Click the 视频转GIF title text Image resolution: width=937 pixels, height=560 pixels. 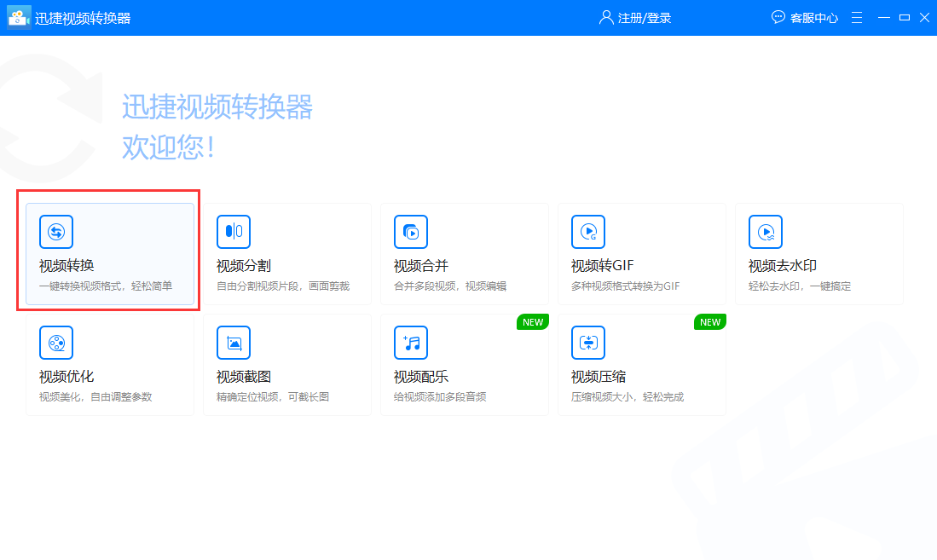[602, 265]
